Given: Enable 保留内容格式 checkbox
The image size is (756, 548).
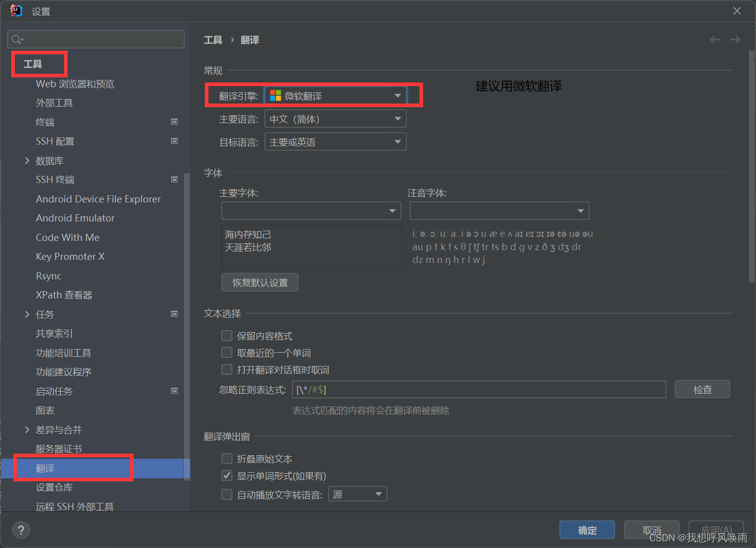Looking at the screenshot, I should (x=227, y=336).
